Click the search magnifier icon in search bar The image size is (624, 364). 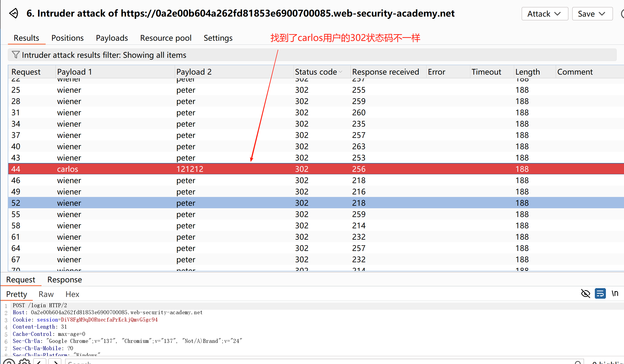578,362
